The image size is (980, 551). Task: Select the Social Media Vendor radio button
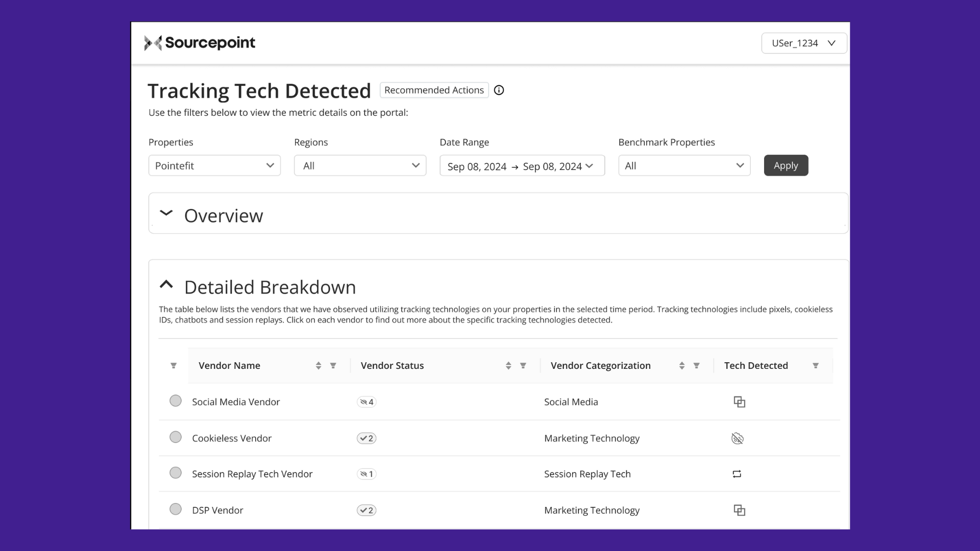tap(176, 401)
